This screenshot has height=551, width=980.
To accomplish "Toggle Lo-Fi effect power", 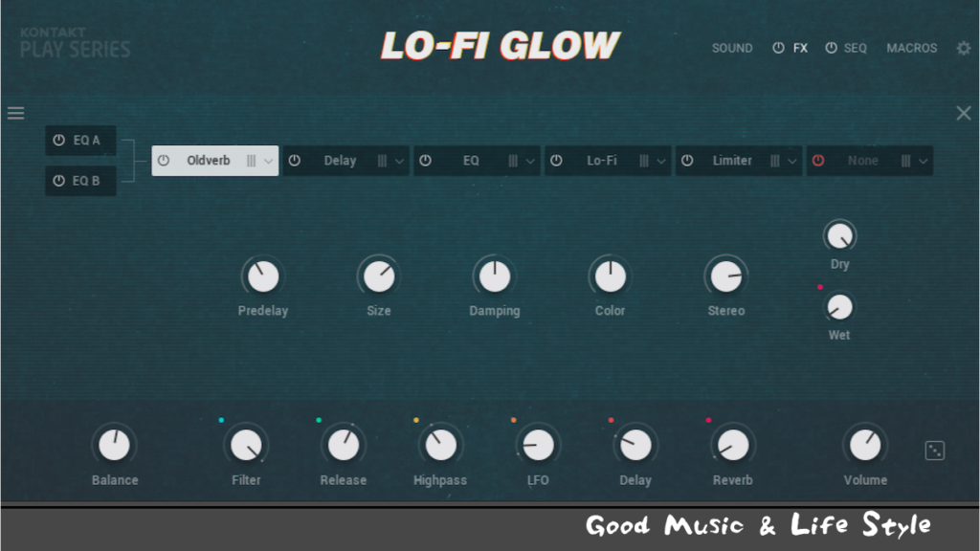I will [556, 161].
